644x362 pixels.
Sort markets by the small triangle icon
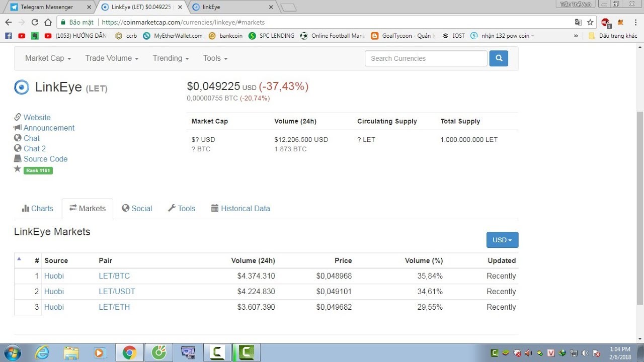point(19,259)
